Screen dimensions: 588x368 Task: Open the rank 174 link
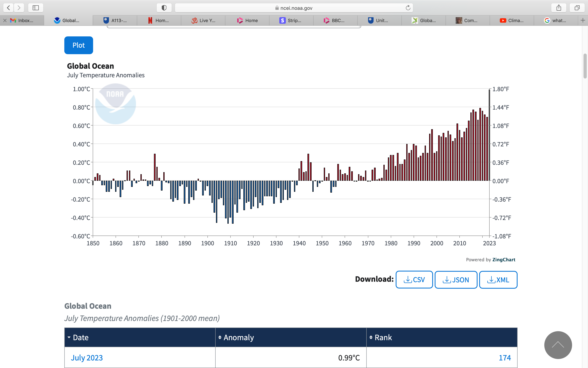(x=505, y=358)
